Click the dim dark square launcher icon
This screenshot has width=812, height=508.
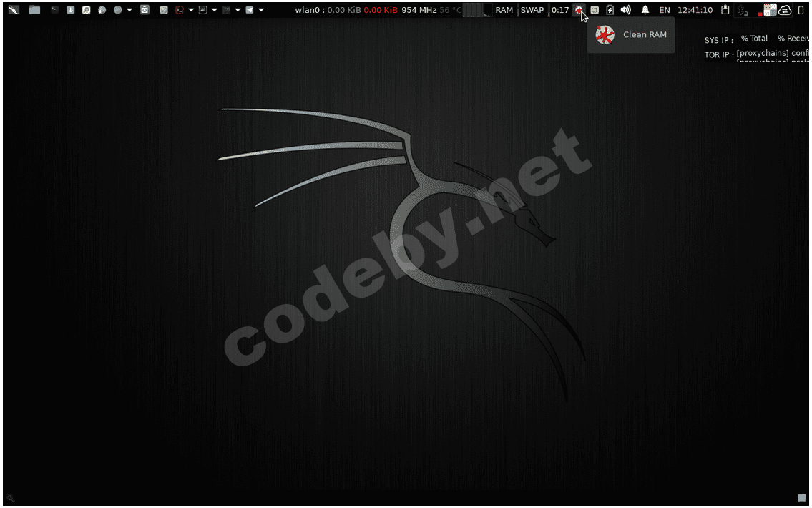(x=226, y=10)
